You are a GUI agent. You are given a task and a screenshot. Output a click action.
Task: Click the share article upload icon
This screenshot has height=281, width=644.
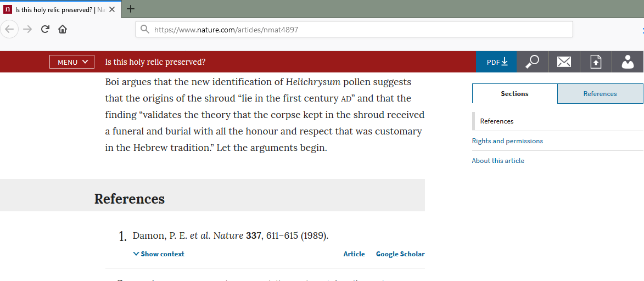[x=596, y=62]
